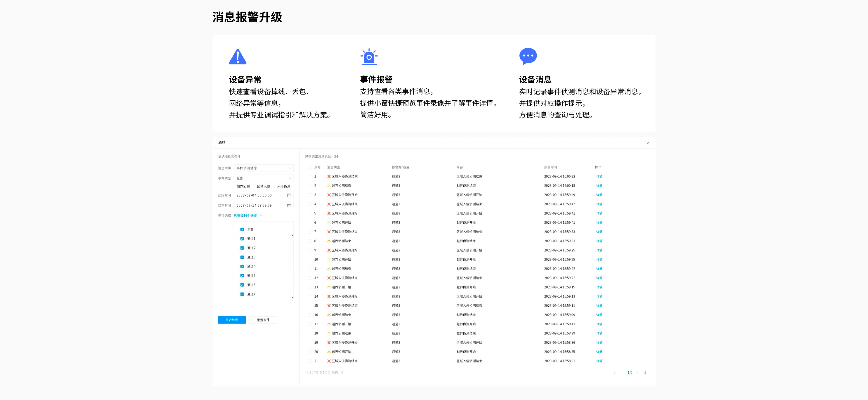
Task: Select the row 5 checkbox in message table
Action: coord(309,213)
